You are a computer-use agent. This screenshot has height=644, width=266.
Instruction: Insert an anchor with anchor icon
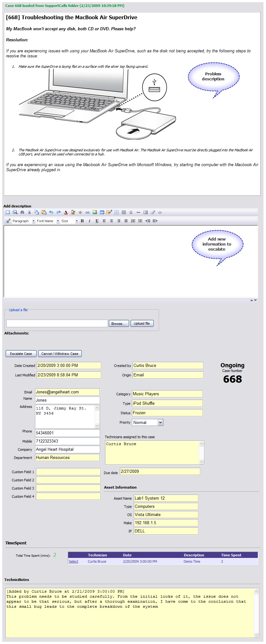point(80,212)
